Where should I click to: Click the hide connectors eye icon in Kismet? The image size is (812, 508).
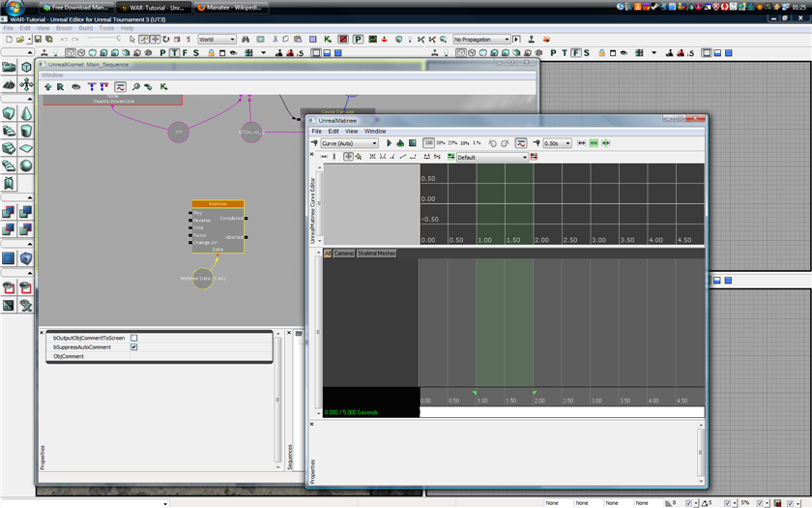click(x=76, y=87)
